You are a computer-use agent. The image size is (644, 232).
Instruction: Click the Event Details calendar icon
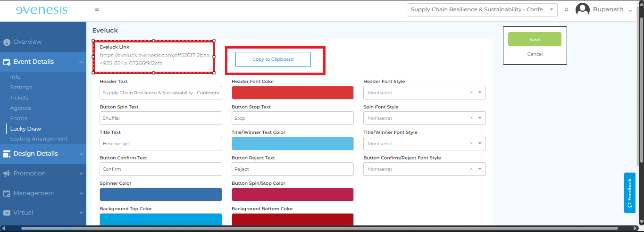click(x=7, y=62)
